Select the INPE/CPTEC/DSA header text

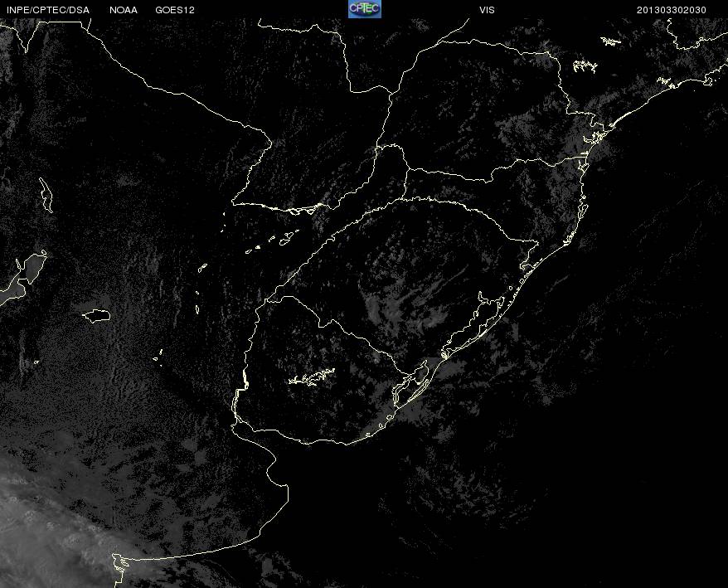point(48,10)
